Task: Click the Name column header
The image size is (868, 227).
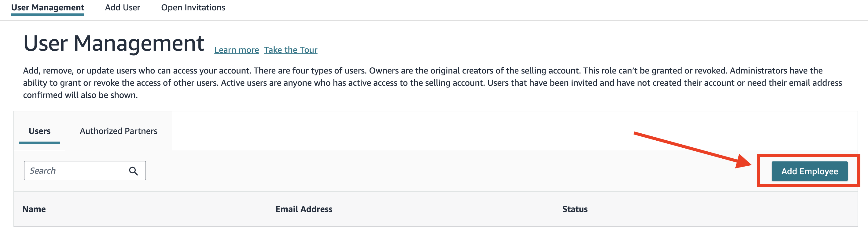Action: click(x=34, y=209)
